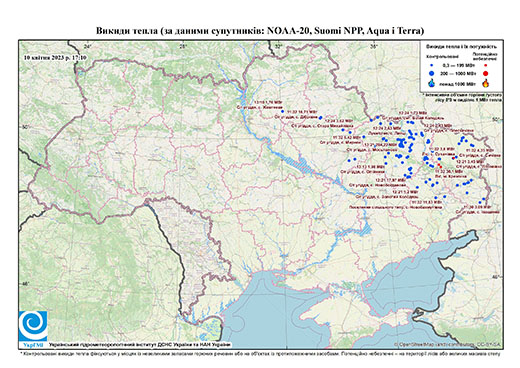Click the 0,3 — 199 МВт legend label
The width and height of the screenshot is (520, 368).
pos(458,65)
